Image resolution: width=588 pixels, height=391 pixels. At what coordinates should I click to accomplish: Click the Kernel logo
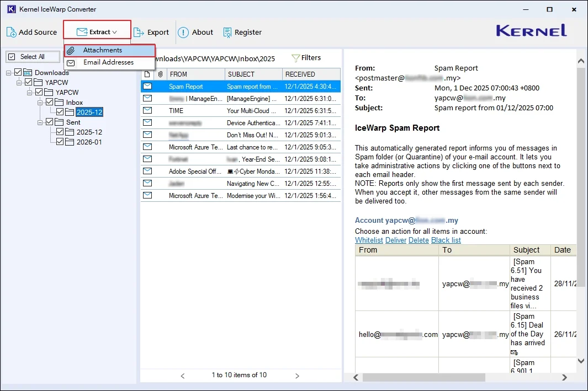click(530, 30)
